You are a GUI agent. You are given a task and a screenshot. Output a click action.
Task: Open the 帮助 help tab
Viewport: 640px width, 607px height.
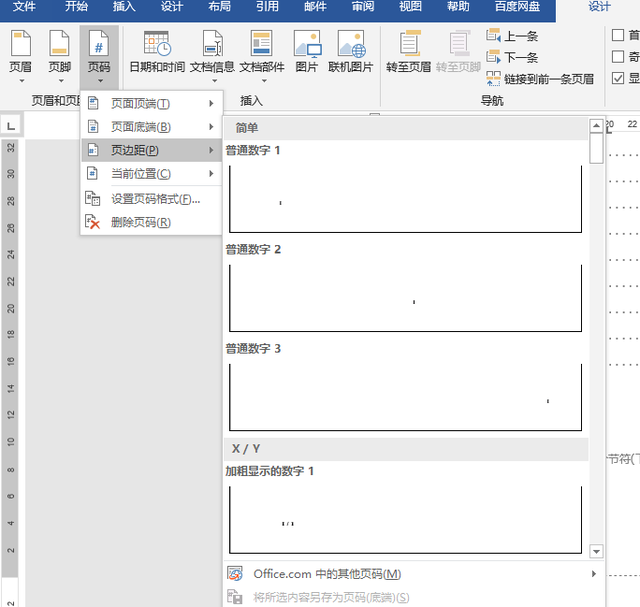[x=458, y=7]
